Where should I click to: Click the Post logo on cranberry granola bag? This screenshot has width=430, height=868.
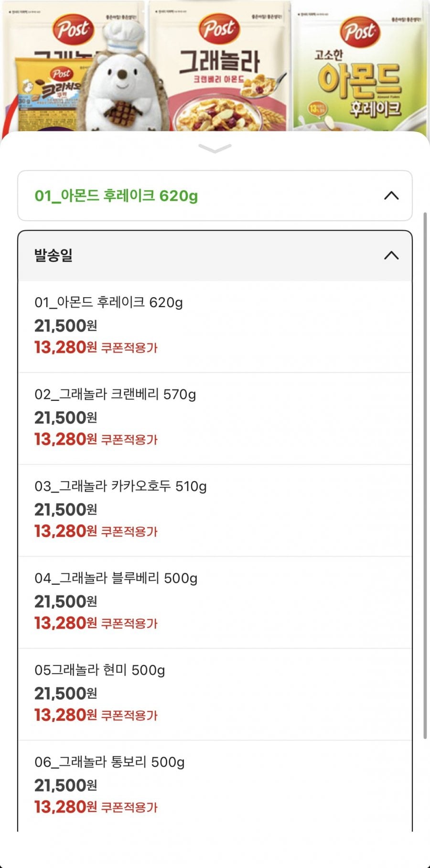[219, 29]
